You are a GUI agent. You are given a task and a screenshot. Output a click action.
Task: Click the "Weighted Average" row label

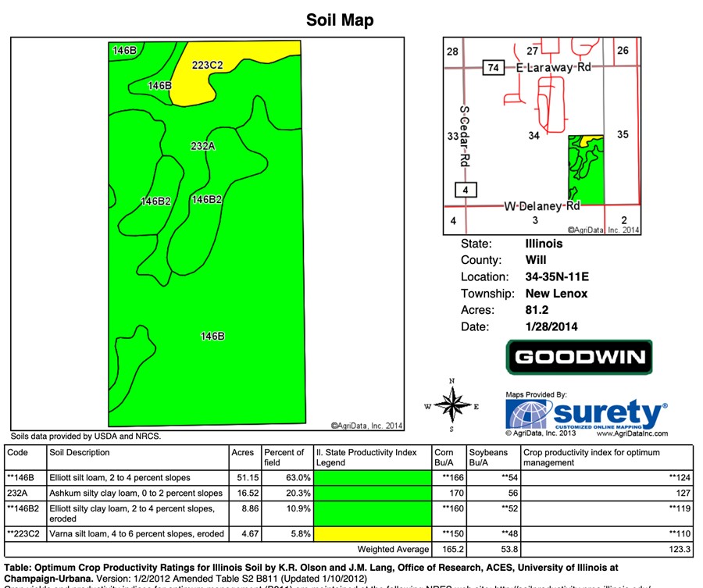pos(393,549)
